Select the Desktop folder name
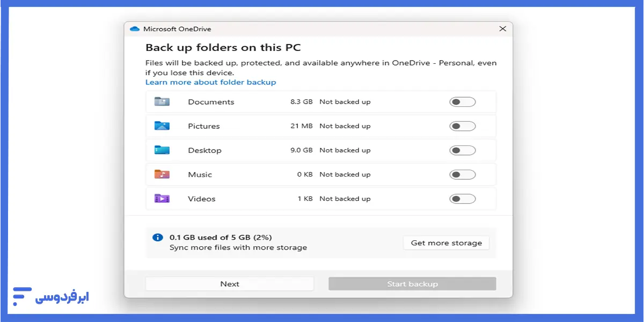Viewport: 644px width, 322px height. click(x=204, y=150)
